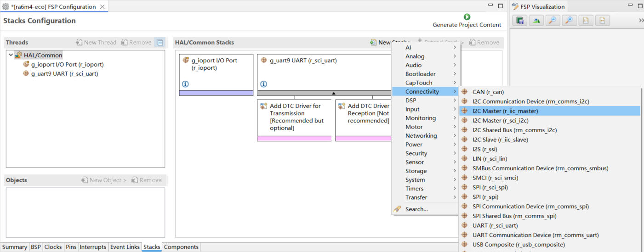This screenshot has height=252, width=644.
Task: Toggle the collapse-all button in Threads panel
Action: click(x=160, y=42)
